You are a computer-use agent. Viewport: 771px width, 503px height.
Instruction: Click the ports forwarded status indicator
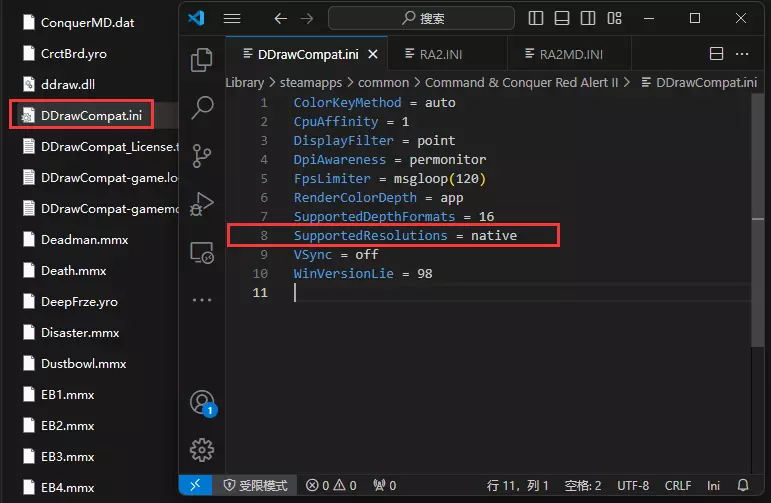385,485
